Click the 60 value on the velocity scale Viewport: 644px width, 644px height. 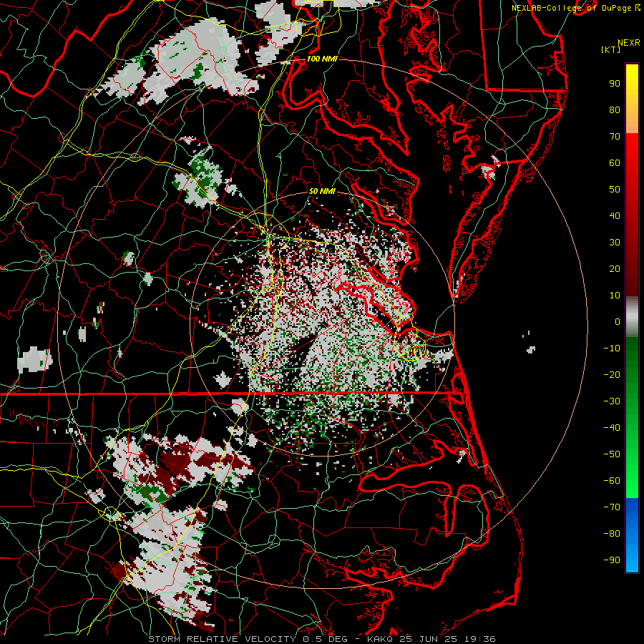click(615, 162)
